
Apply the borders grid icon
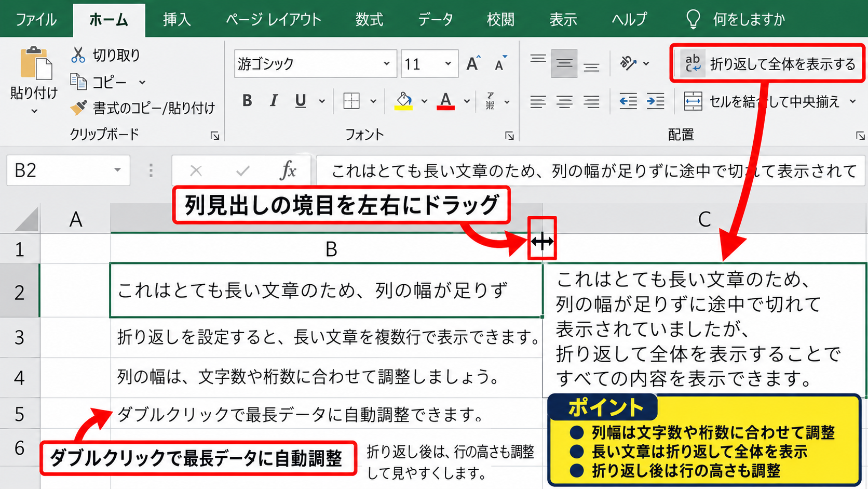tap(351, 101)
